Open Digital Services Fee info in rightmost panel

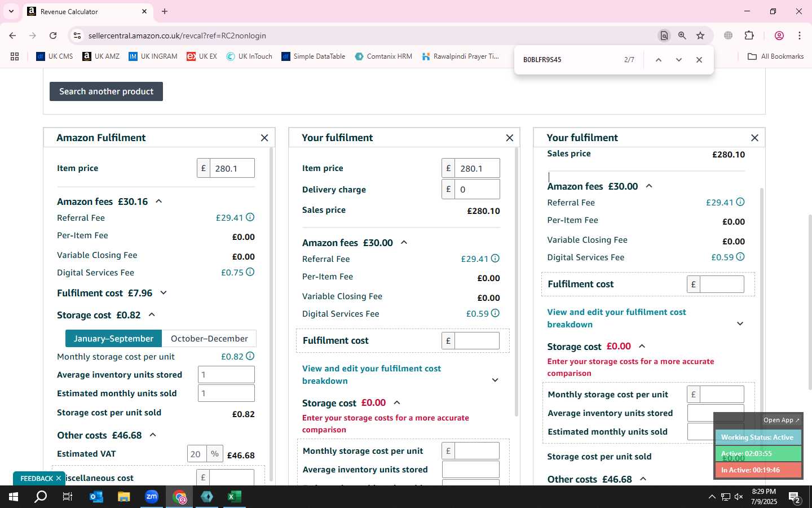click(x=740, y=257)
